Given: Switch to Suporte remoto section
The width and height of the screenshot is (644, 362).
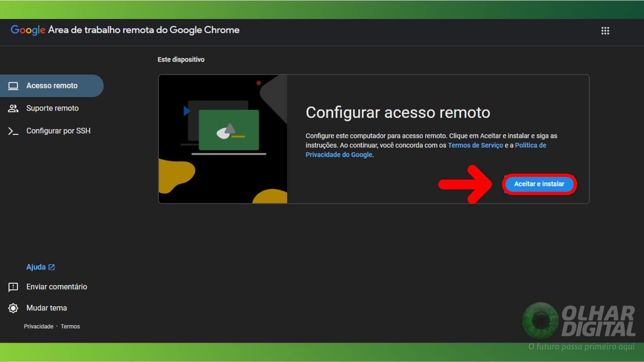Looking at the screenshot, I should pos(52,108).
